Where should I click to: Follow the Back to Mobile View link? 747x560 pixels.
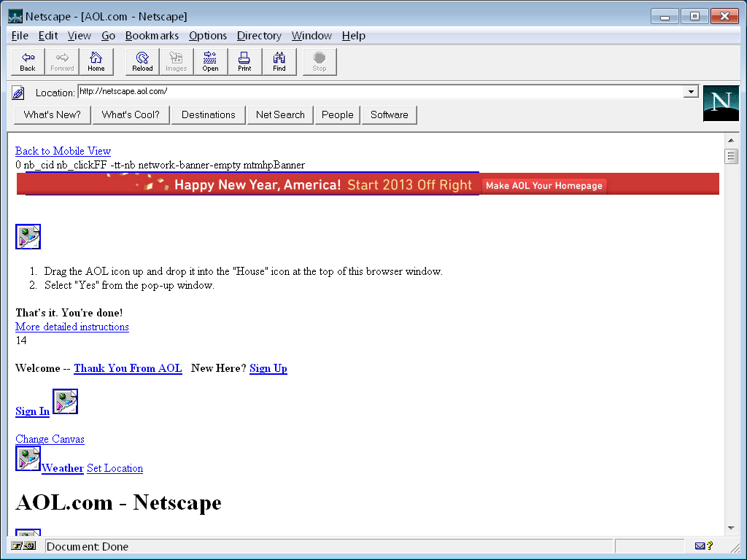[x=63, y=151]
